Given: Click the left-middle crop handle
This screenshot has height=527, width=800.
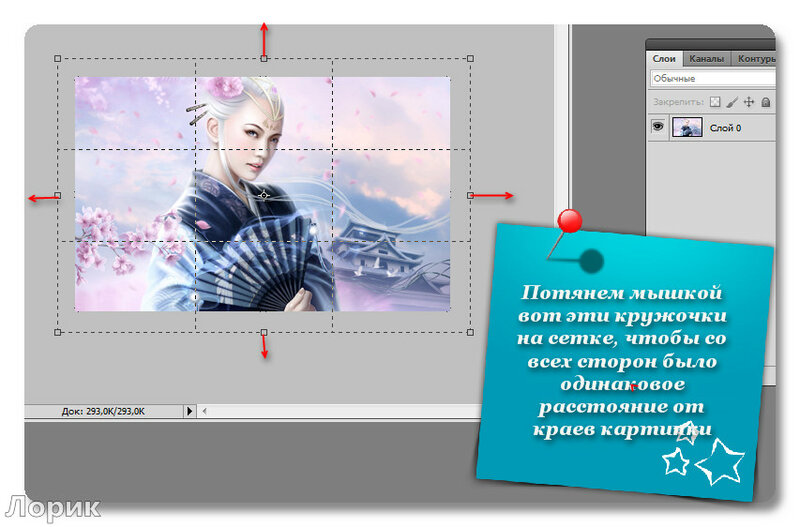Looking at the screenshot, I should coord(58,195).
